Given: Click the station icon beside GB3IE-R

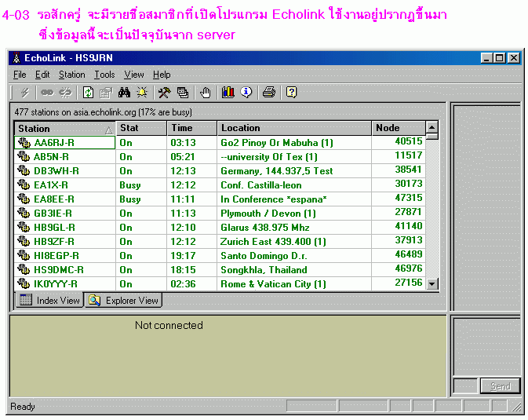Looking at the screenshot, I should (x=24, y=214).
